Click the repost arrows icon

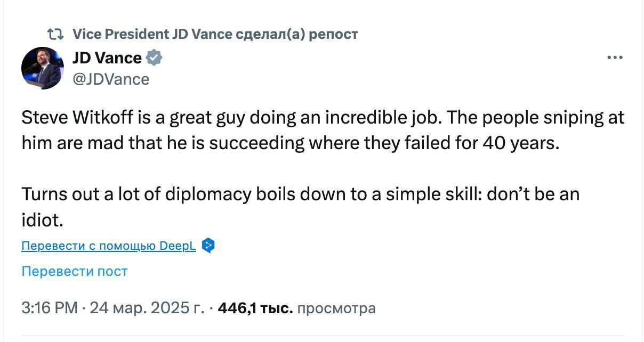[x=55, y=35]
